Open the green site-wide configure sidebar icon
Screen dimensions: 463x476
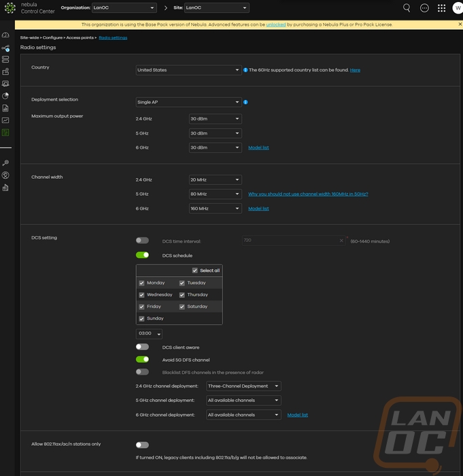[5, 133]
